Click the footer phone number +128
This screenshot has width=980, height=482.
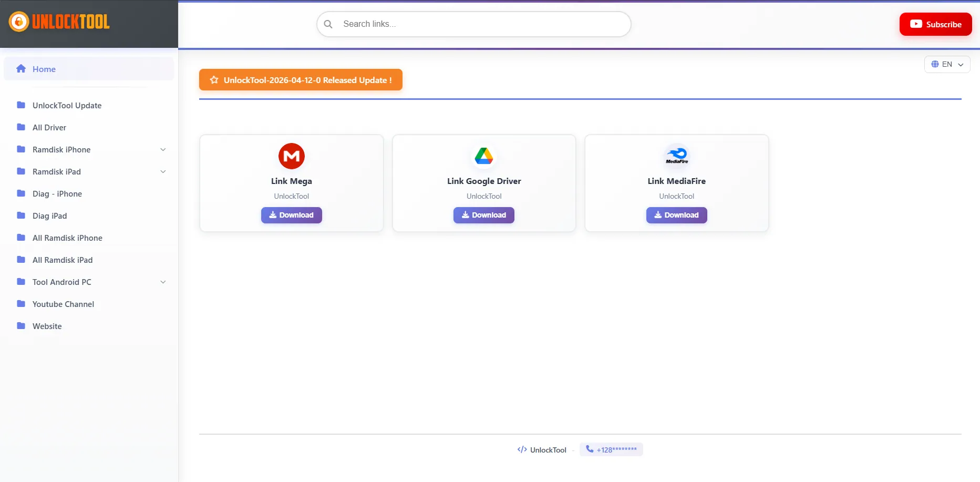point(611,449)
